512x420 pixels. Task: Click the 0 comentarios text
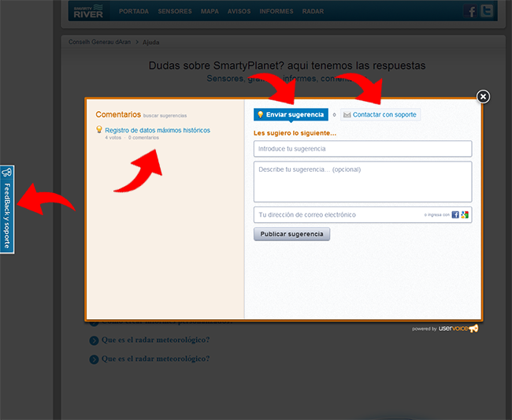(143, 137)
